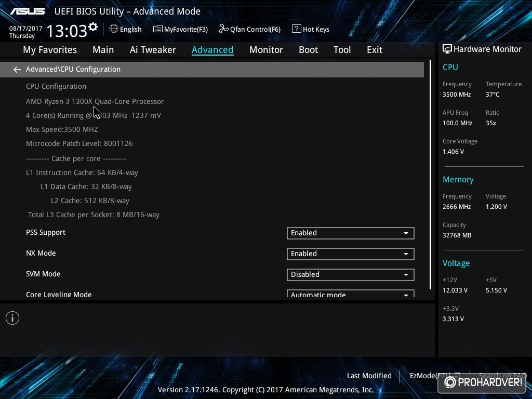The width and height of the screenshot is (532, 399).
Task: Select the NX Mode label
Action: pos(41,253)
